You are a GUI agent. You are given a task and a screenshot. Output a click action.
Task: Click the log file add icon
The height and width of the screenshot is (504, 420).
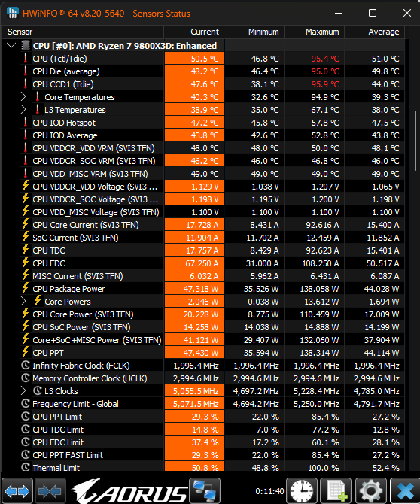coord(336,490)
